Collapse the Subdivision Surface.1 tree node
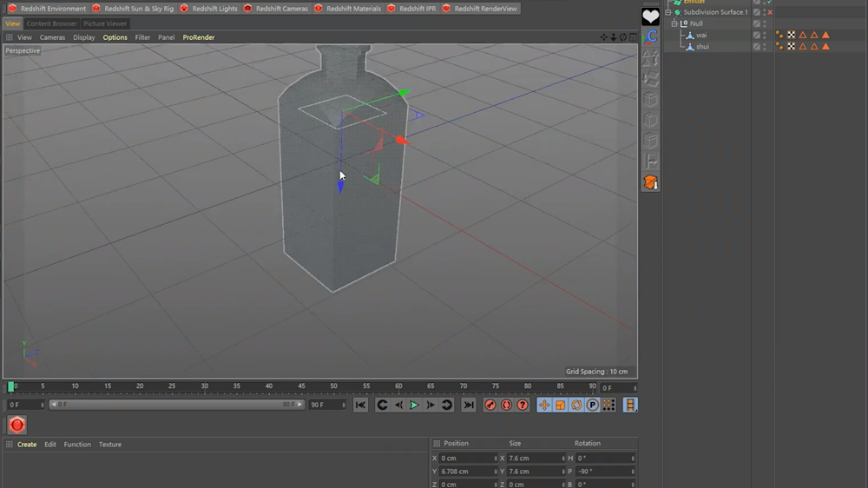This screenshot has height=488, width=868. [668, 12]
